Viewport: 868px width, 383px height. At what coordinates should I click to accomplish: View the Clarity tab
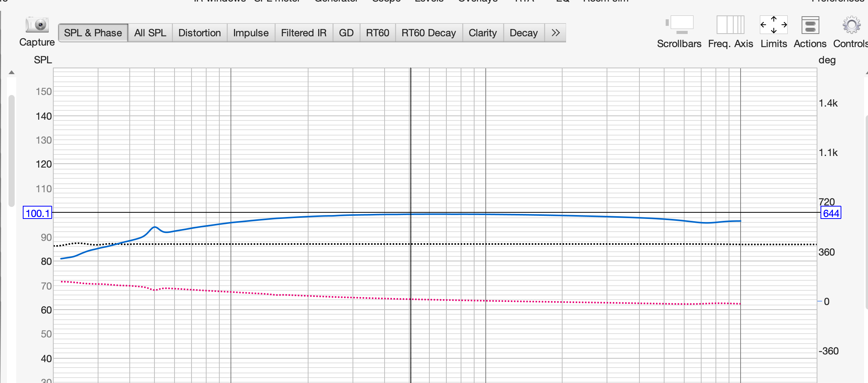click(x=483, y=33)
